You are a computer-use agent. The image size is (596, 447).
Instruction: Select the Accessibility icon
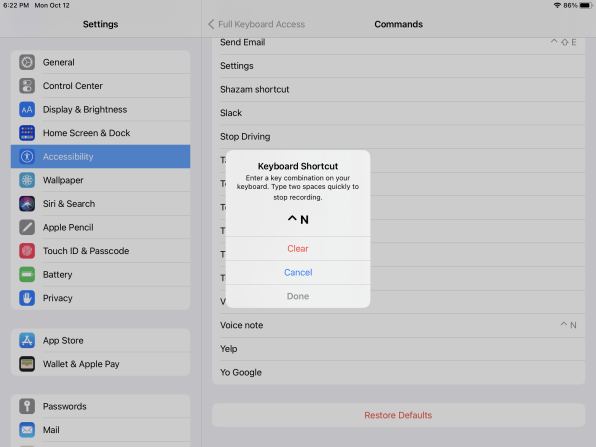coord(27,157)
